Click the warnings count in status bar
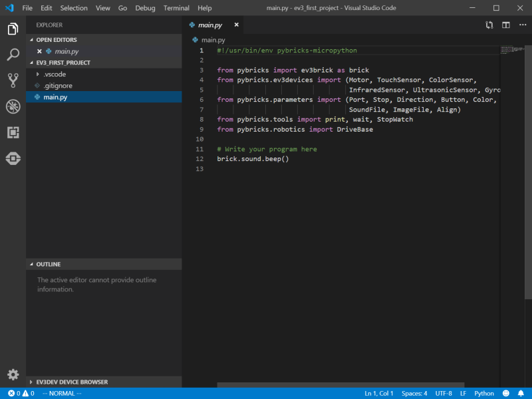 [29, 393]
